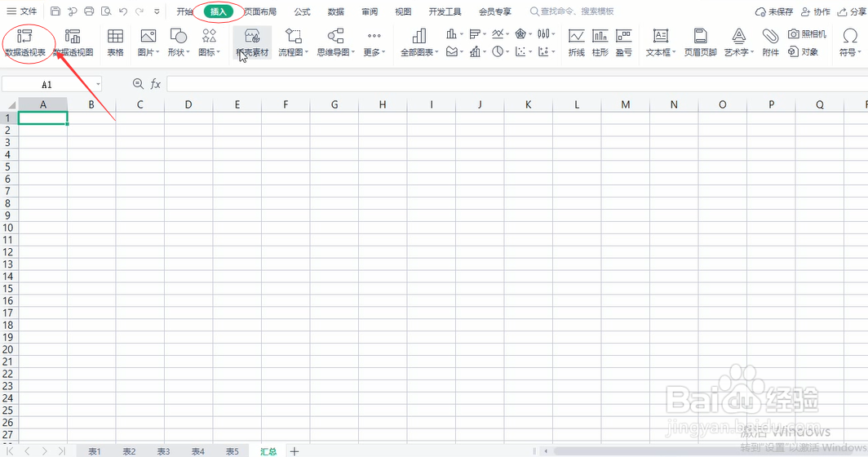This screenshot has height=457, width=868.
Task: Insert a PivotChart (数据透视图)
Action: (x=73, y=43)
